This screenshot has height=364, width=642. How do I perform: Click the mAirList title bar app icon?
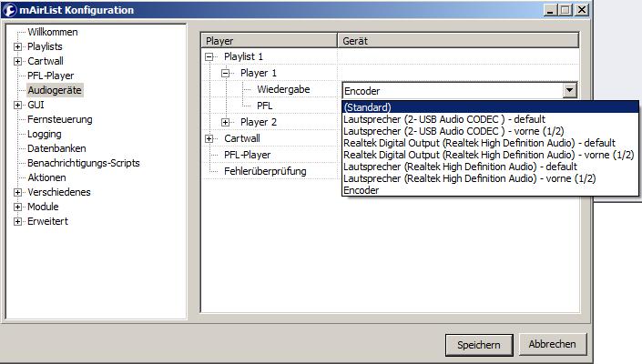9,10
